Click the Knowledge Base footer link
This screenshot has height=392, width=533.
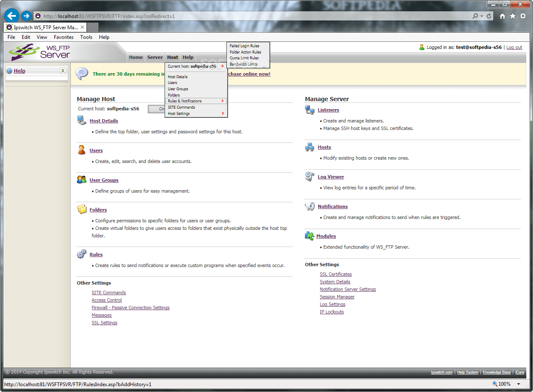point(497,372)
